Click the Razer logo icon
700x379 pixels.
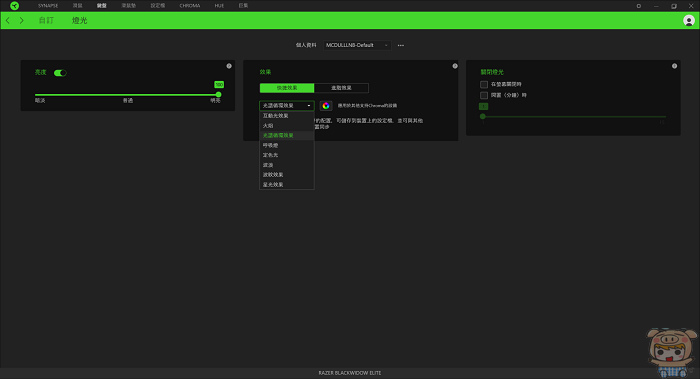pyautogui.click(x=14, y=6)
